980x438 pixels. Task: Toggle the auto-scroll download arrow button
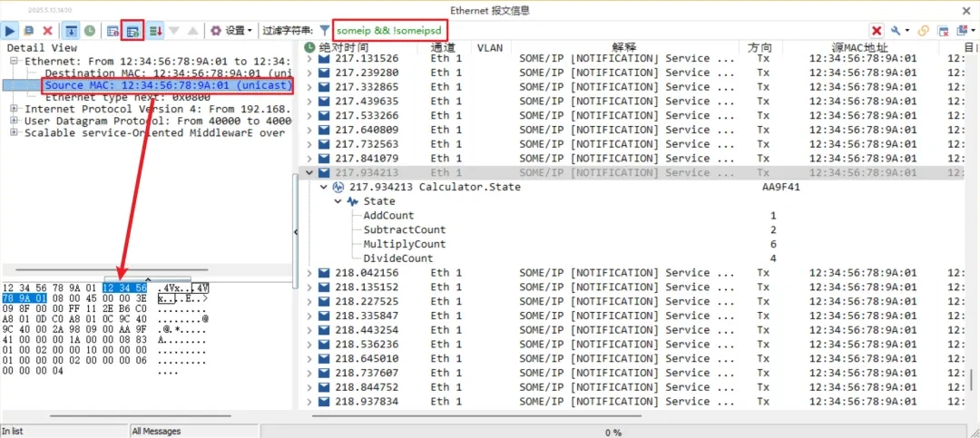(71, 30)
